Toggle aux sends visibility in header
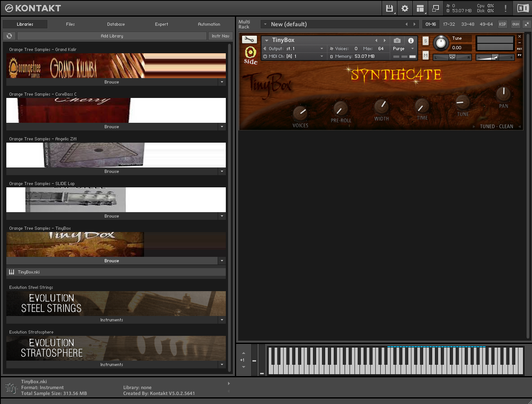This screenshot has height=404, width=532. tap(515, 24)
